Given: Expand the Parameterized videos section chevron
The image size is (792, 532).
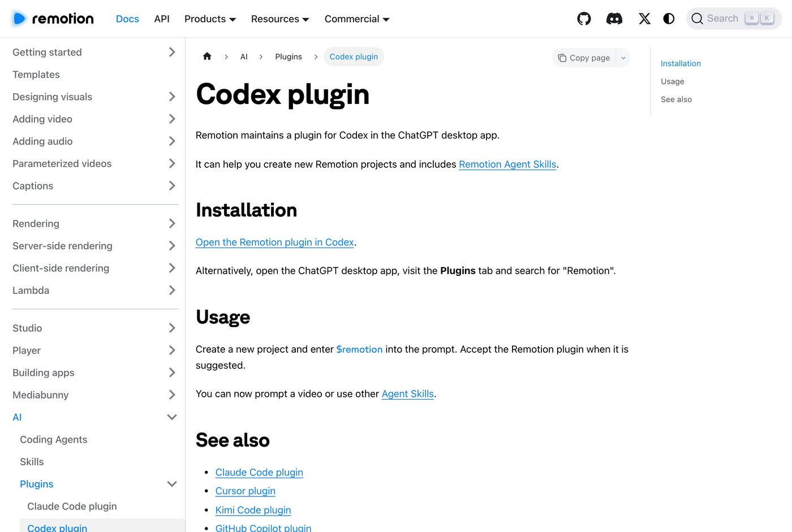Looking at the screenshot, I should click(172, 163).
